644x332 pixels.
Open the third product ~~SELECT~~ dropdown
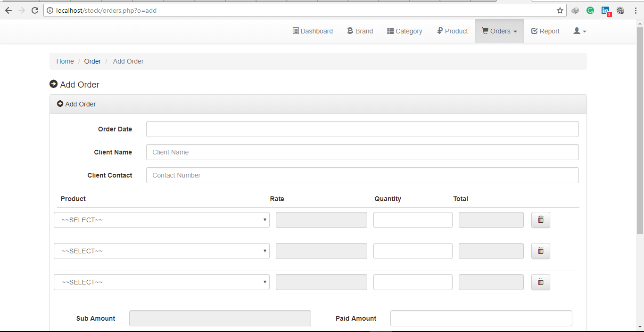[x=162, y=282]
